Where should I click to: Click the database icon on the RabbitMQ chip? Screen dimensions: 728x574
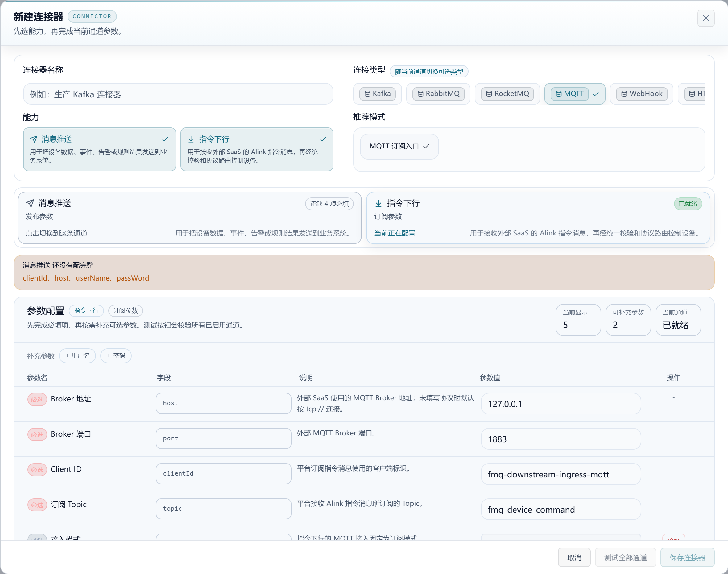coord(420,94)
